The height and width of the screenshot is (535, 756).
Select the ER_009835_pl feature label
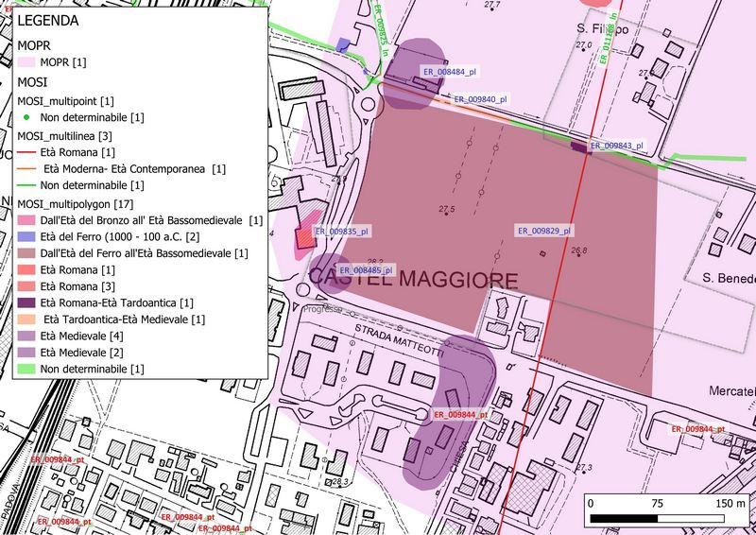point(341,231)
